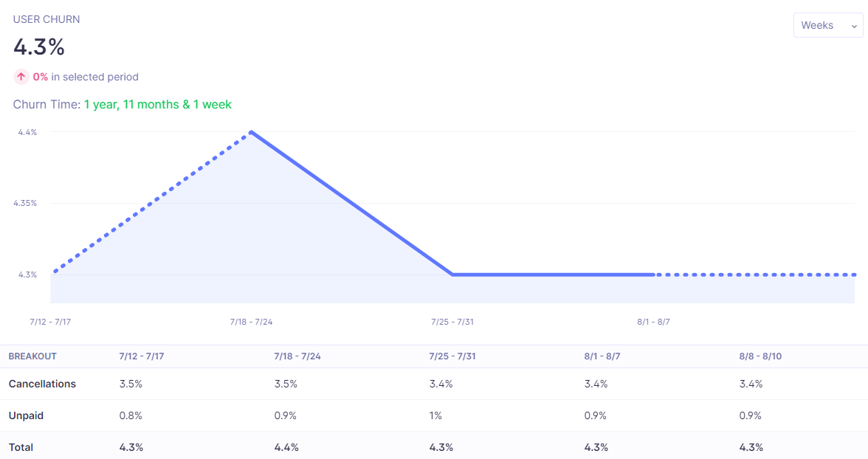The height and width of the screenshot is (459, 868).
Task: Click the dotted line segment at chart end
Action: click(x=756, y=275)
